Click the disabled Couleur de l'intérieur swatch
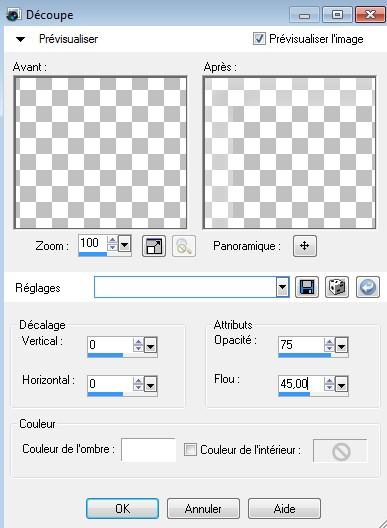387x528 pixels. click(x=340, y=451)
